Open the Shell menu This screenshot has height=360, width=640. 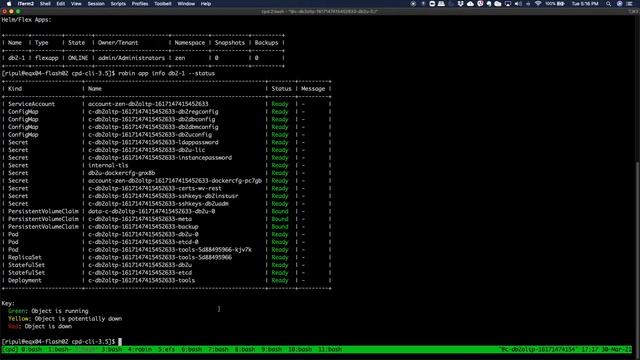(45, 4)
